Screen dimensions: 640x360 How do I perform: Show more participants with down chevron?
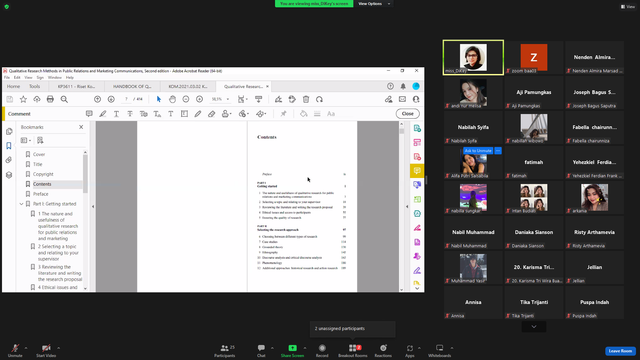click(x=534, y=327)
